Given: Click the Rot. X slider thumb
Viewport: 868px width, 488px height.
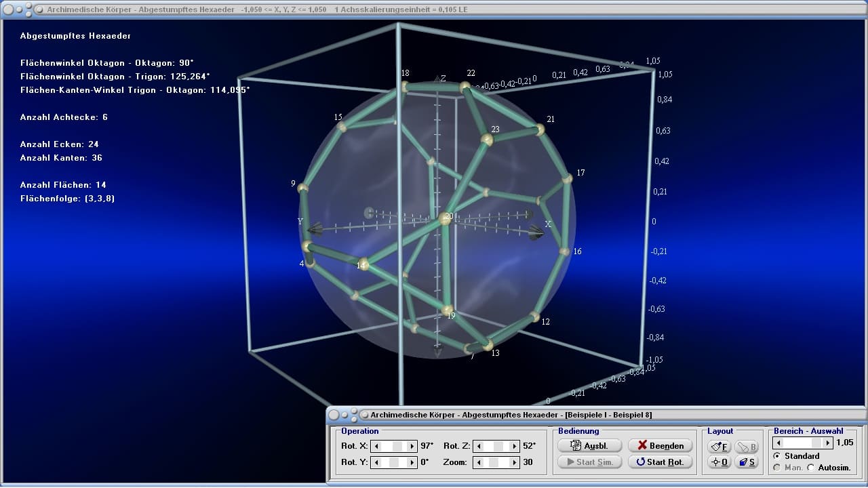Looking at the screenshot, I should tap(398, 446).
